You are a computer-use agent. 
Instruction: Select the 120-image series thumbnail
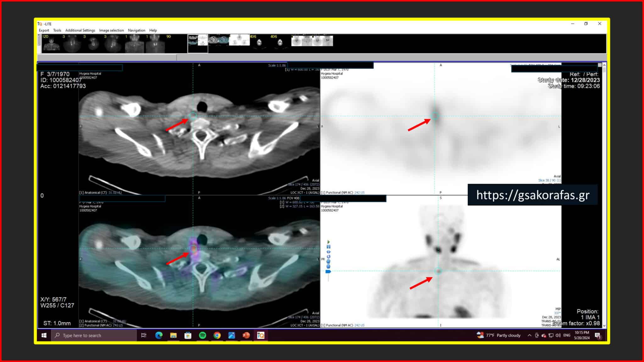click(51, 44)
